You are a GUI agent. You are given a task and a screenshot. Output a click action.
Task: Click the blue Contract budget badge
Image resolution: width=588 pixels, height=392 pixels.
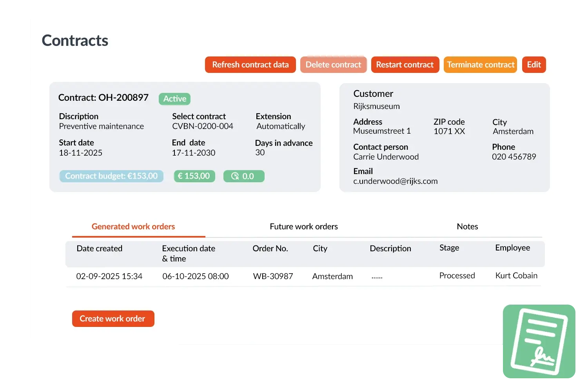click(x=111, y=176)
